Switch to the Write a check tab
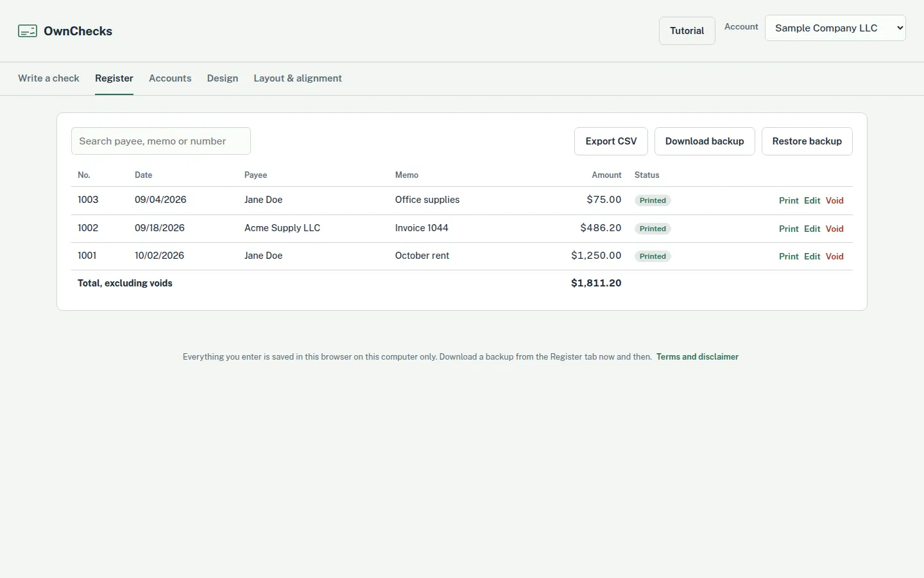The image size is (924, 578). (49, 78)
